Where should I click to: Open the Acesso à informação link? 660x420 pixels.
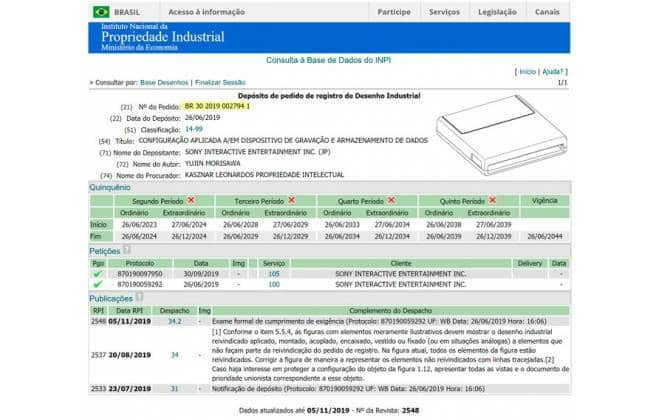tap(206, 12)
